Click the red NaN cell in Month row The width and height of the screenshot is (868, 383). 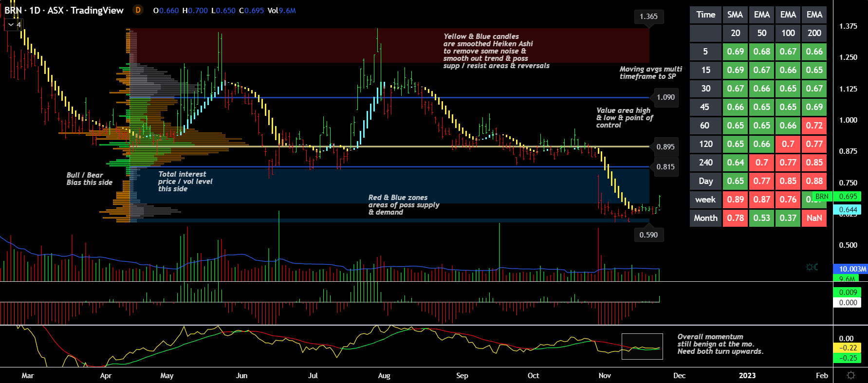point(814,218)
